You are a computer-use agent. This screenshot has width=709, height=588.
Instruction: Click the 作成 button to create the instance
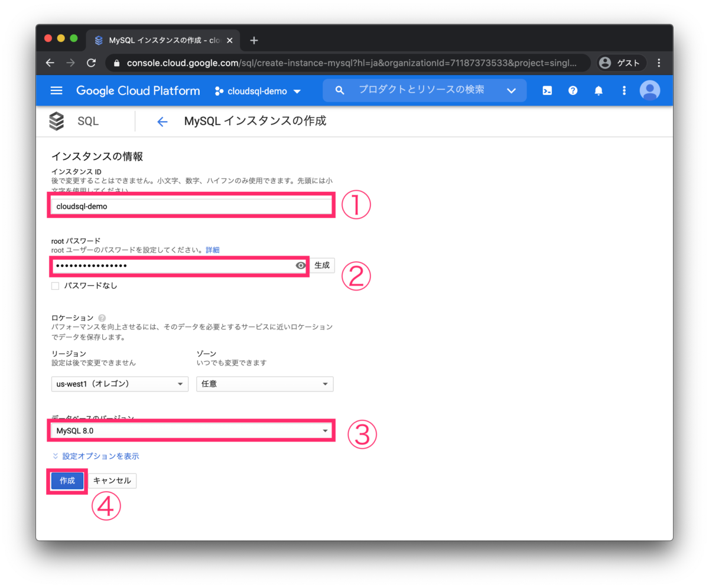[x=67, y=481]
